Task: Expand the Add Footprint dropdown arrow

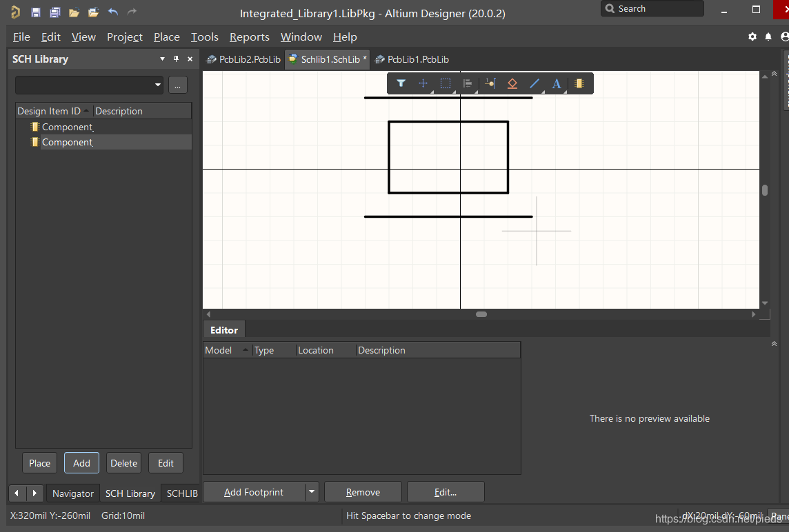Action: pos(312,492)
